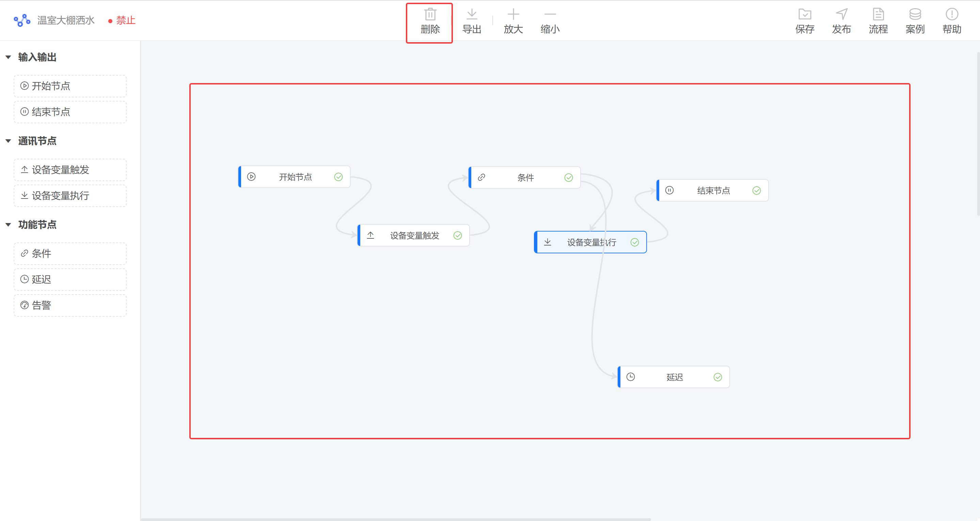The width and height of the screenshot is (980, 521).
Task: Select the 设备变量触发 node on canvas
Action: (x=413, y=235)
